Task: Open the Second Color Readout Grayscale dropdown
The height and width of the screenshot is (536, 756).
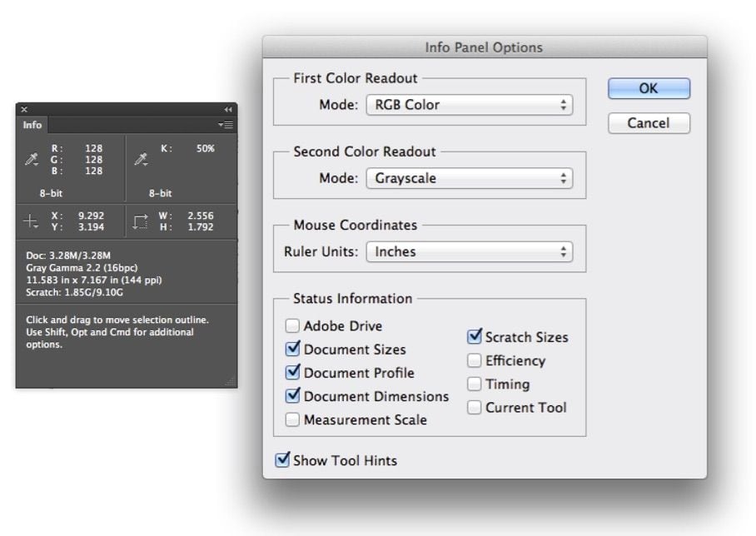Action: point(470,178)
